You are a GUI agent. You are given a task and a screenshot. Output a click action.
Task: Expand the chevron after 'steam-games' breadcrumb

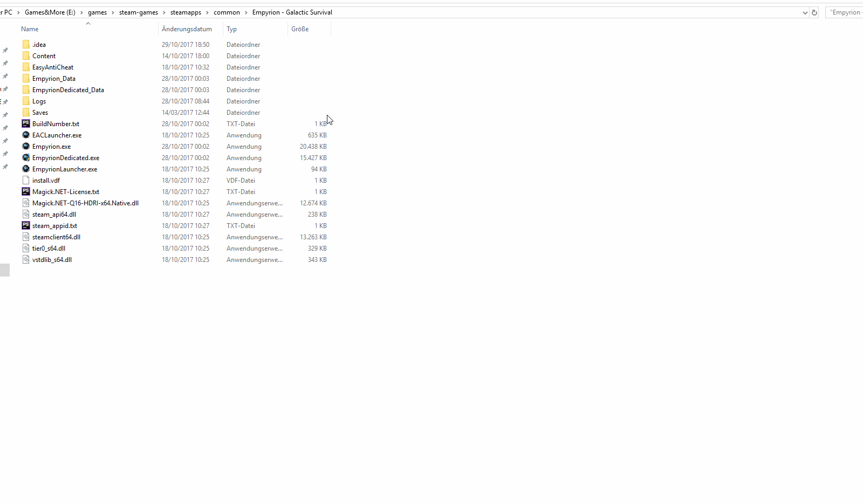click(164, 12)
